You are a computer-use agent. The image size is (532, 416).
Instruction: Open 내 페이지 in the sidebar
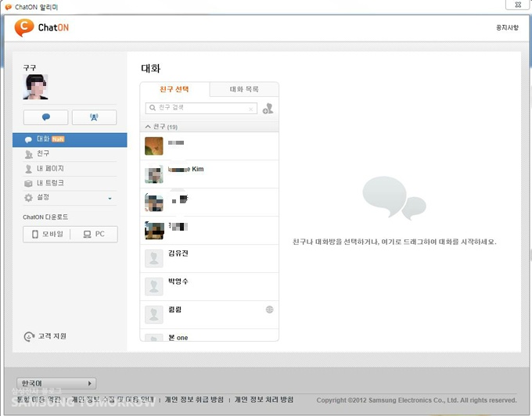(70, 168)
